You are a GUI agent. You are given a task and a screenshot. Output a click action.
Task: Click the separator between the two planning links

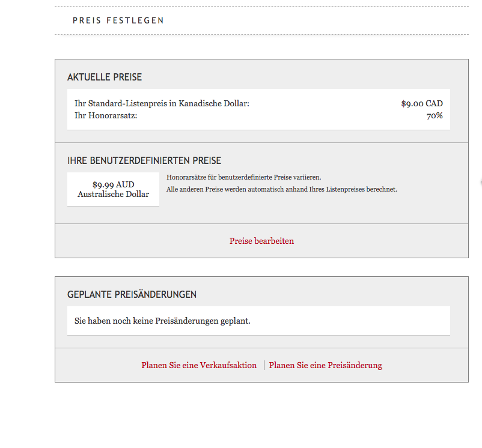click(264, 365)
